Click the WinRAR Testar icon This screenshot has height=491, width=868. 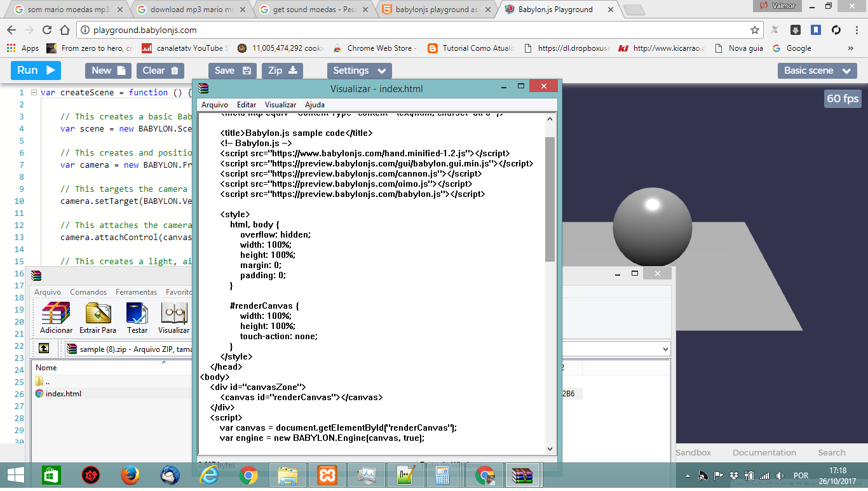click(137, 318)
